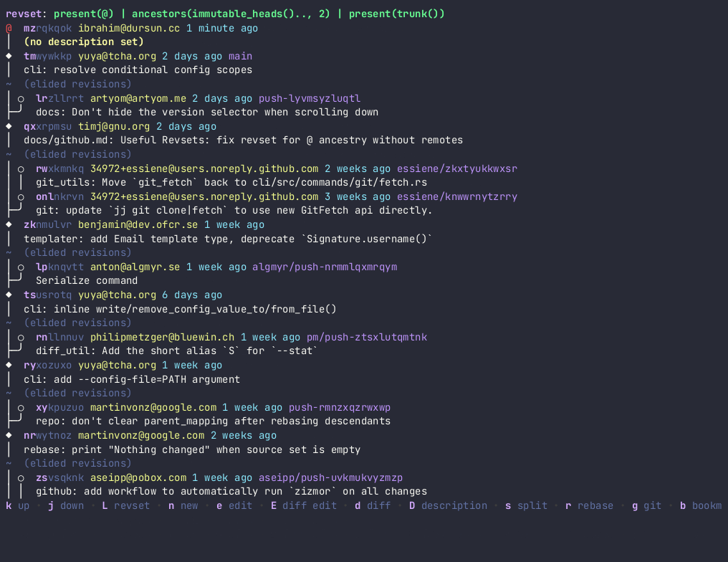Select the '(no description set)' working copy line

pos(84,42)
